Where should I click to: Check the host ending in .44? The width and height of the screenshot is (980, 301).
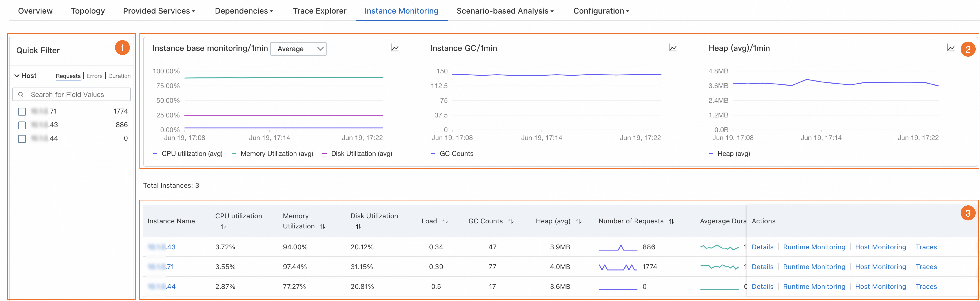pos(22,139)
